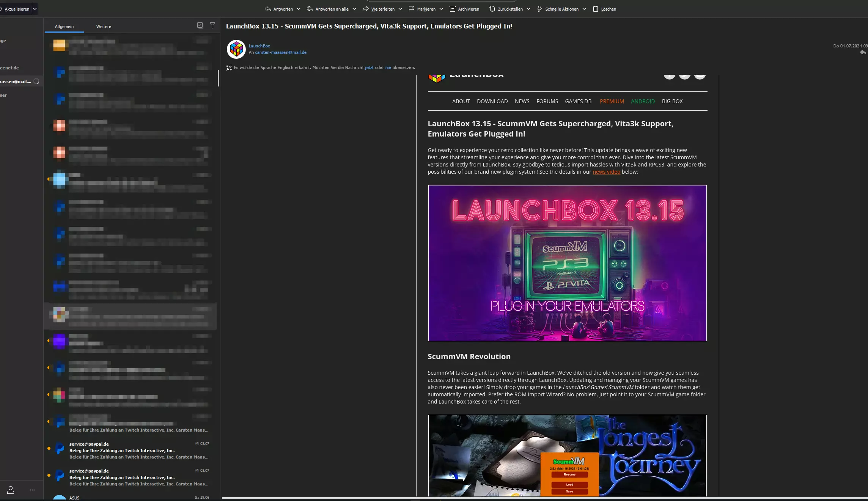This screenshot has width=868, height=501.
Task: Click the sync spinner next to mail account
Action: (36, 81)
